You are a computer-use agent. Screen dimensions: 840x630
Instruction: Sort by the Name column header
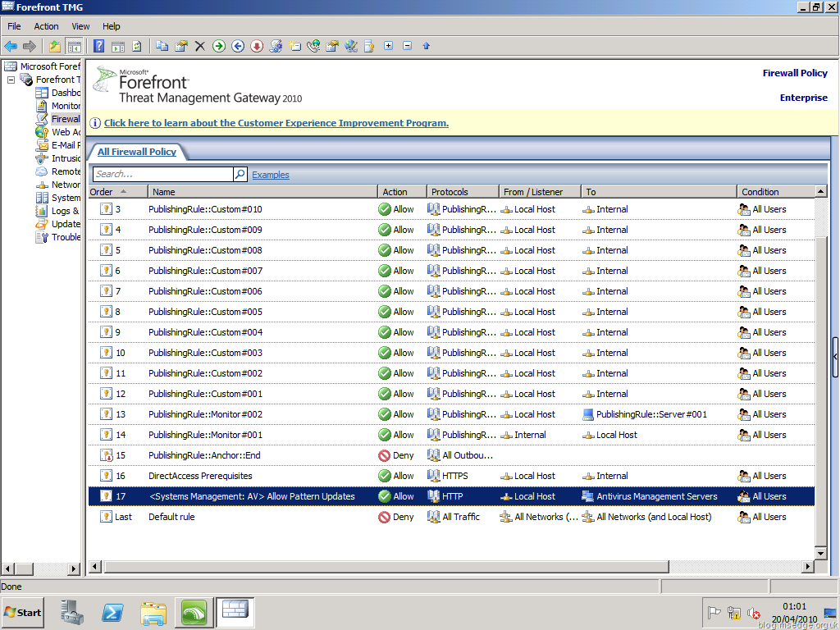click(262, 192)
